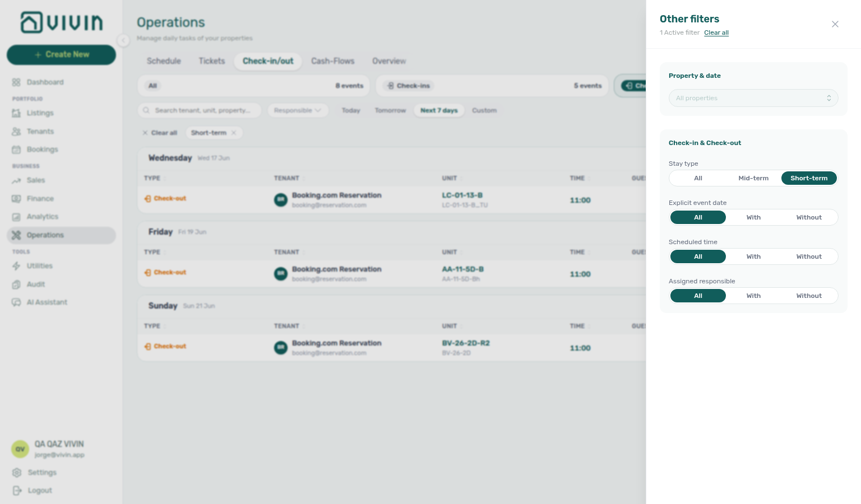The image size is (861, 504).
Task: Click Check-out icon in Friday row
Action: pyautogui.click(x=148, y=272)
